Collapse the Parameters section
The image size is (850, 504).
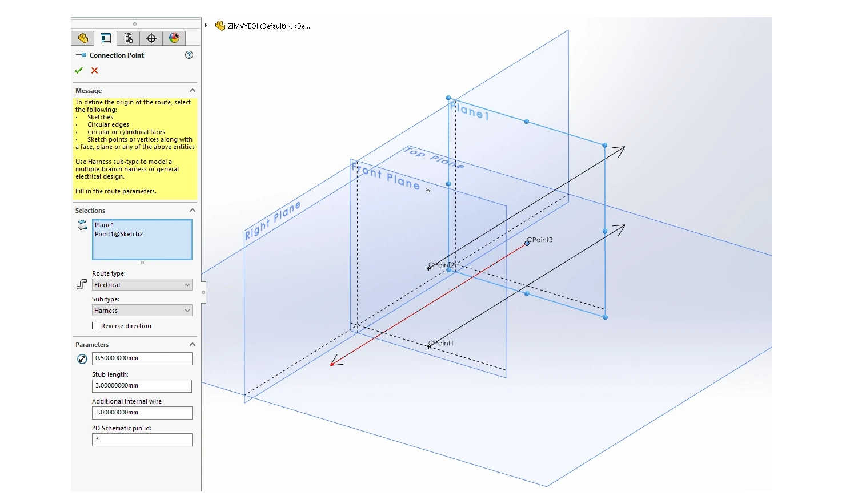(193, 344)
